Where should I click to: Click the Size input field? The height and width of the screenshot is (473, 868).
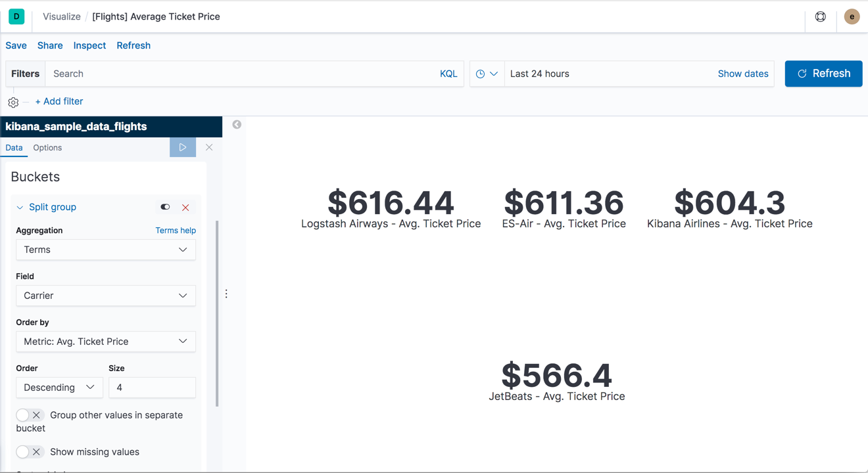click(x=152, y=388)
